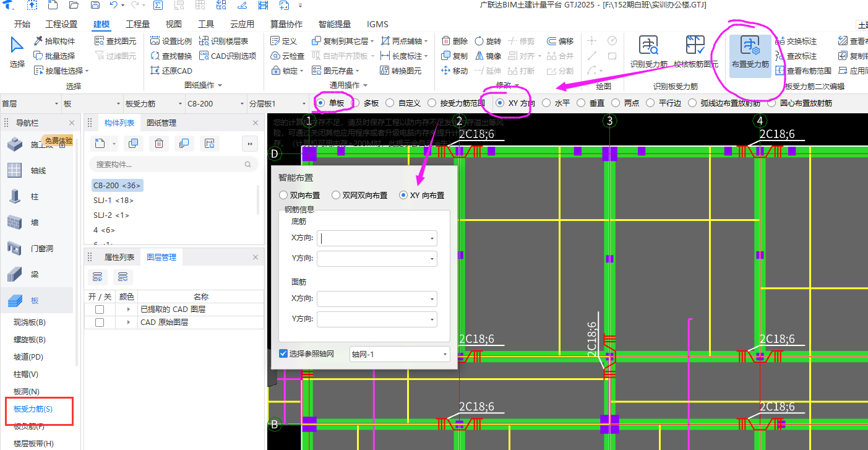Activate the 选择 arrow tool
The height and width of the screenshot is (450, 868).
click(x=17, y=52)
